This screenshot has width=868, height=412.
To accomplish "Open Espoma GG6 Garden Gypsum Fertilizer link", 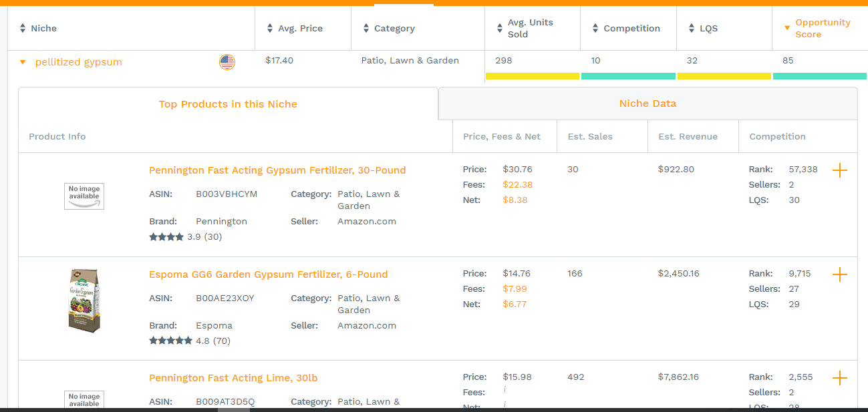I will 269,274.
